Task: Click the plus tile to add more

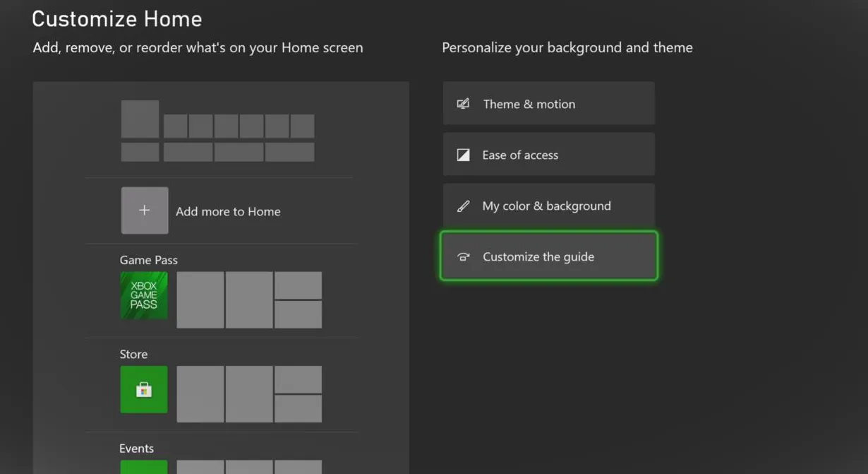Action: [145, 211]
